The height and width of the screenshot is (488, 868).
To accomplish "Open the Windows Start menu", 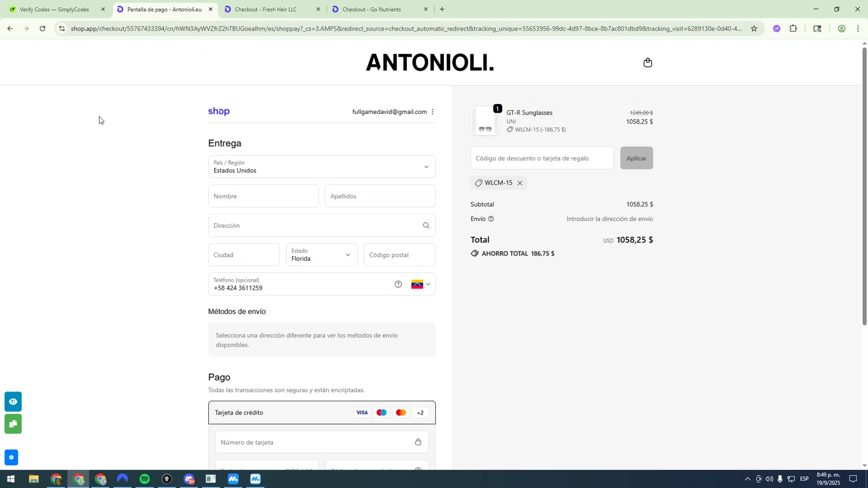I will click(10, 479).
